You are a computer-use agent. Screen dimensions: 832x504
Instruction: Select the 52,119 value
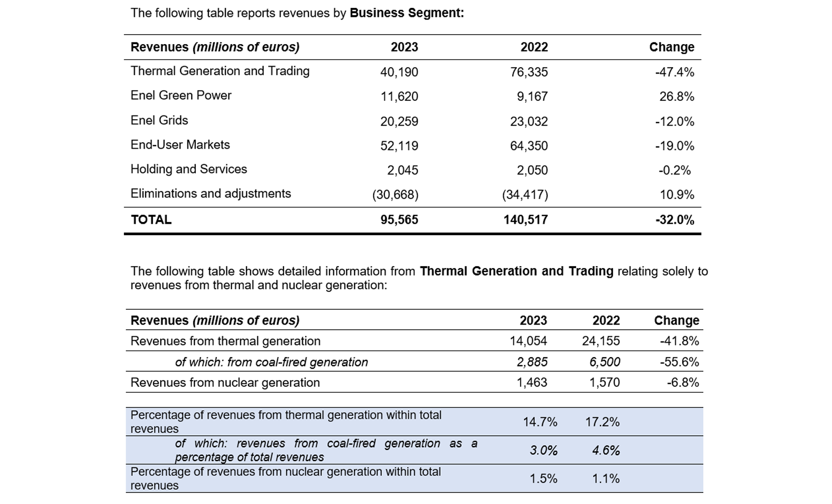(399, 145)
